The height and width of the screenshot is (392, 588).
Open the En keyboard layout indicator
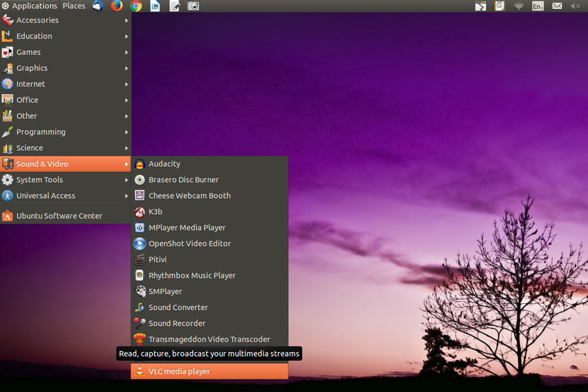[538, 6]
